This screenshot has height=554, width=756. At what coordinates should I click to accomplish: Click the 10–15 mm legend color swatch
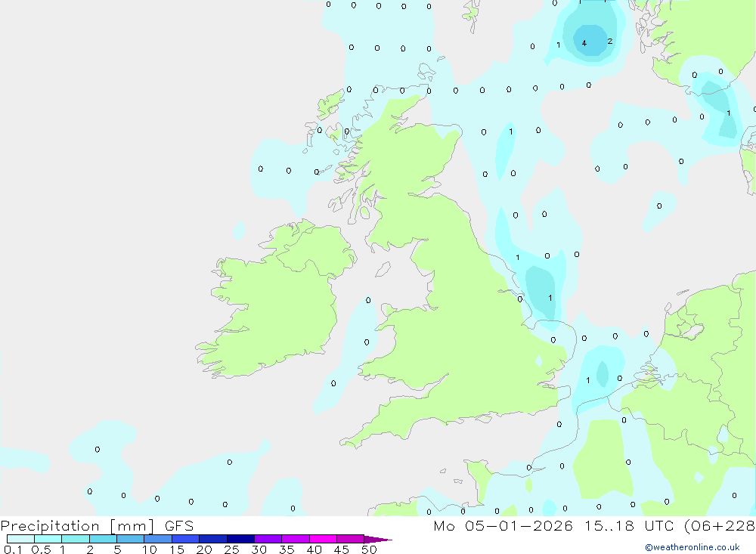[158, 539]
